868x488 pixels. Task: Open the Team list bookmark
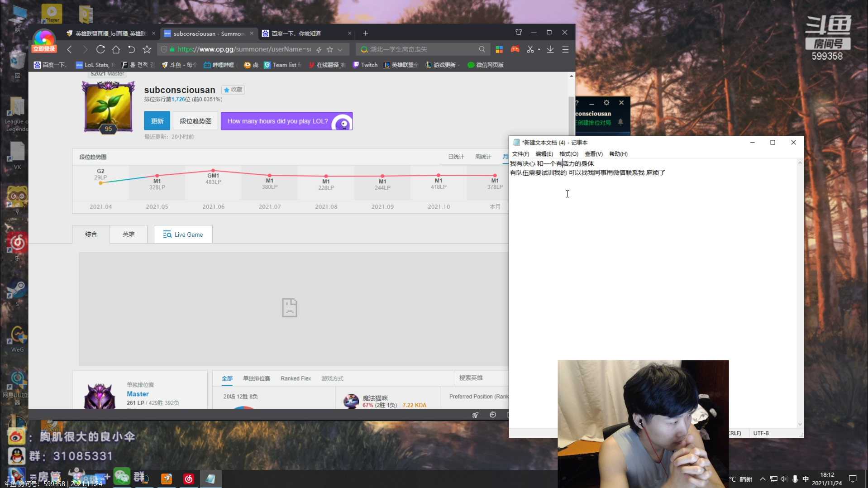pos(282,65)
